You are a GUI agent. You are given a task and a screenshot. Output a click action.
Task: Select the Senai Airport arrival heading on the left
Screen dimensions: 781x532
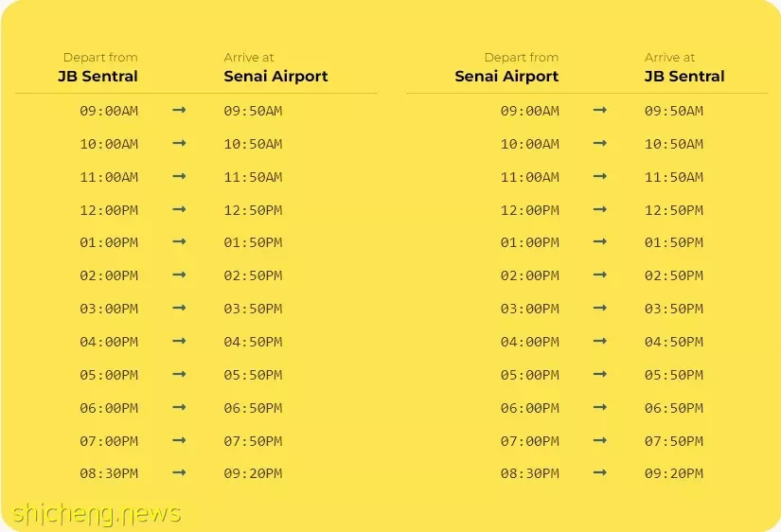coord(275,77)
